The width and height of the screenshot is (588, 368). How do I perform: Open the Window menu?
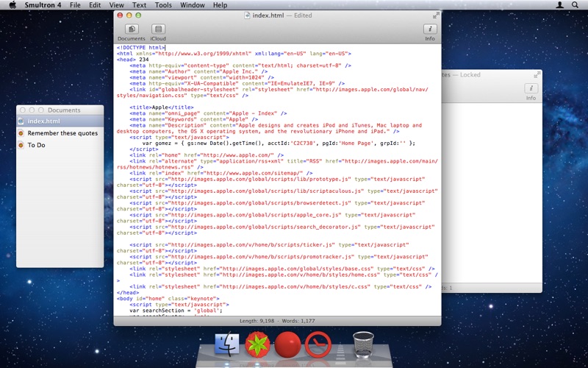pos(193,5)
